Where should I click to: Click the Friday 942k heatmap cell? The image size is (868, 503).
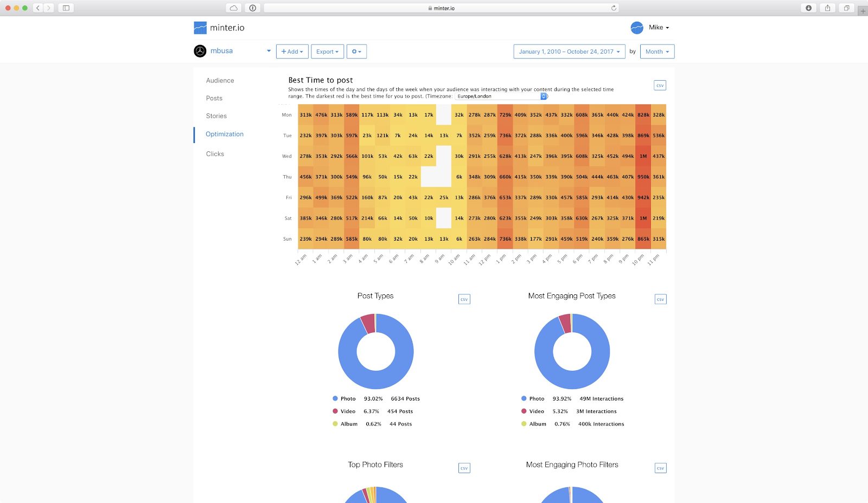pos(643,197)
